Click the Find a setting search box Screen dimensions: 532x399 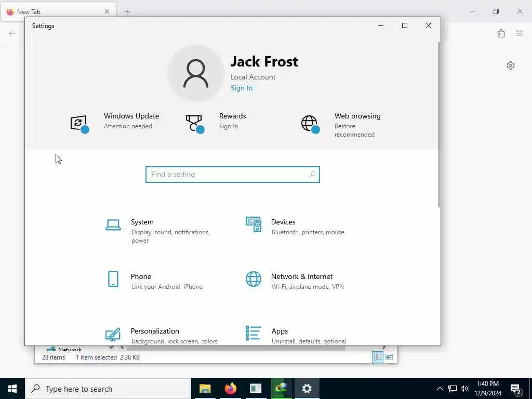click(232, 175)
